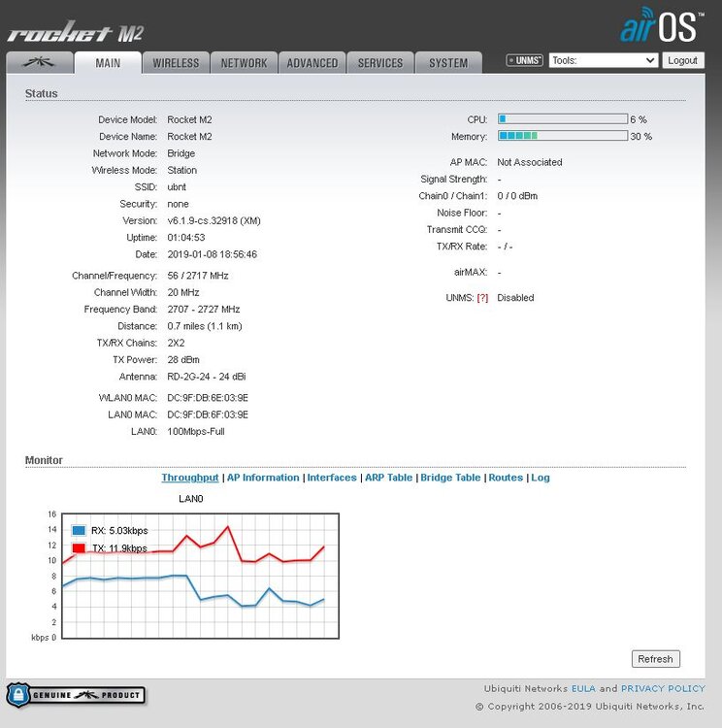Open the Tools dropdown
Viewport: 722px width, 728px height.
[x=604, y=60]
